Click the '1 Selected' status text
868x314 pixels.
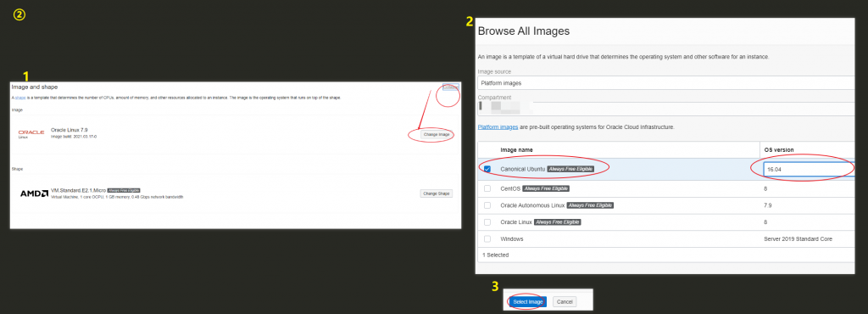(x=495, y=255)
